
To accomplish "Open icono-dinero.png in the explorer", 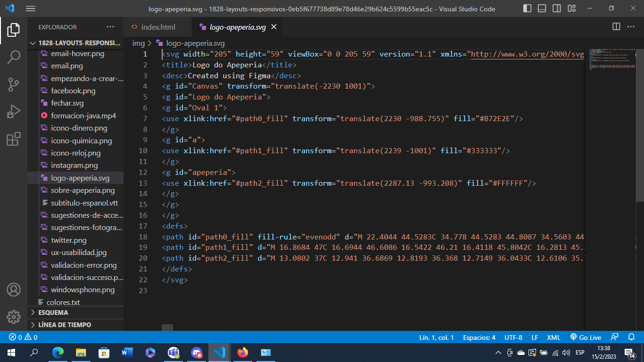I will click(79, 128).
